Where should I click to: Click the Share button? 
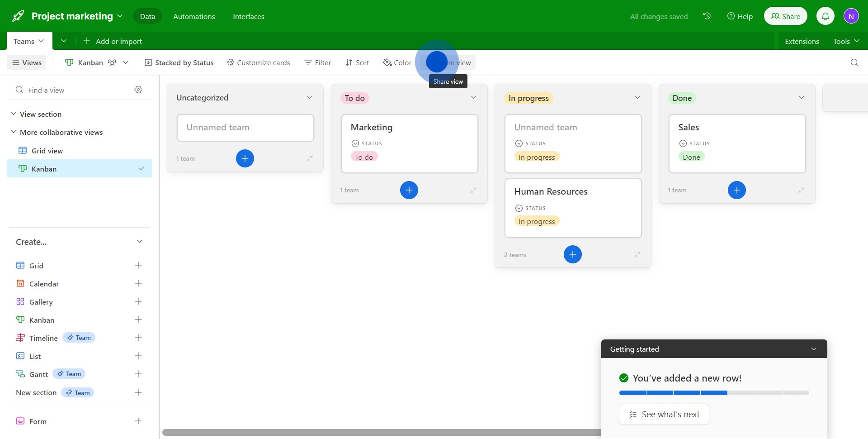coord(786,16)
